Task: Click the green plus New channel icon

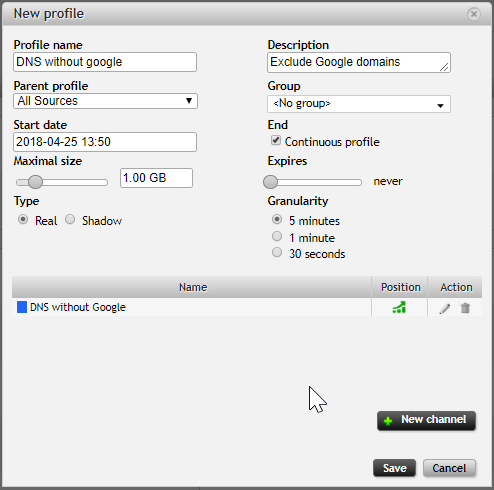Action: (388, 421)
